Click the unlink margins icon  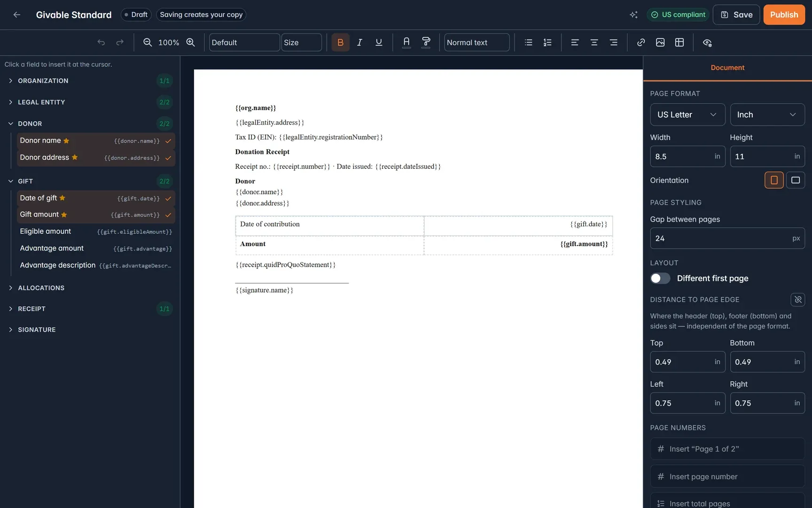[798, 300]
